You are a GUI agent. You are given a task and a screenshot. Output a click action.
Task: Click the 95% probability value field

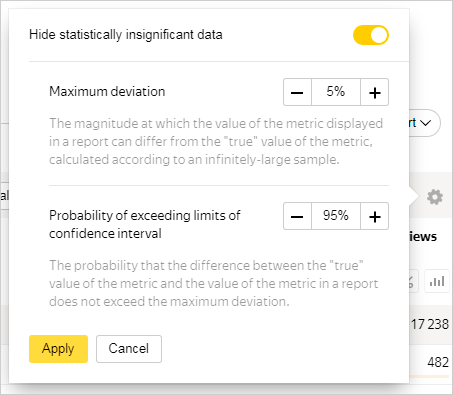(336, 216)
